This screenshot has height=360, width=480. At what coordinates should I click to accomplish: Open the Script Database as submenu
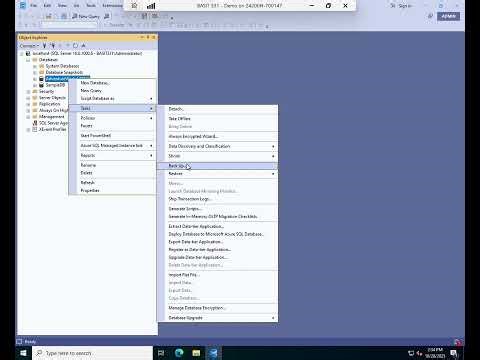(112, 99)
